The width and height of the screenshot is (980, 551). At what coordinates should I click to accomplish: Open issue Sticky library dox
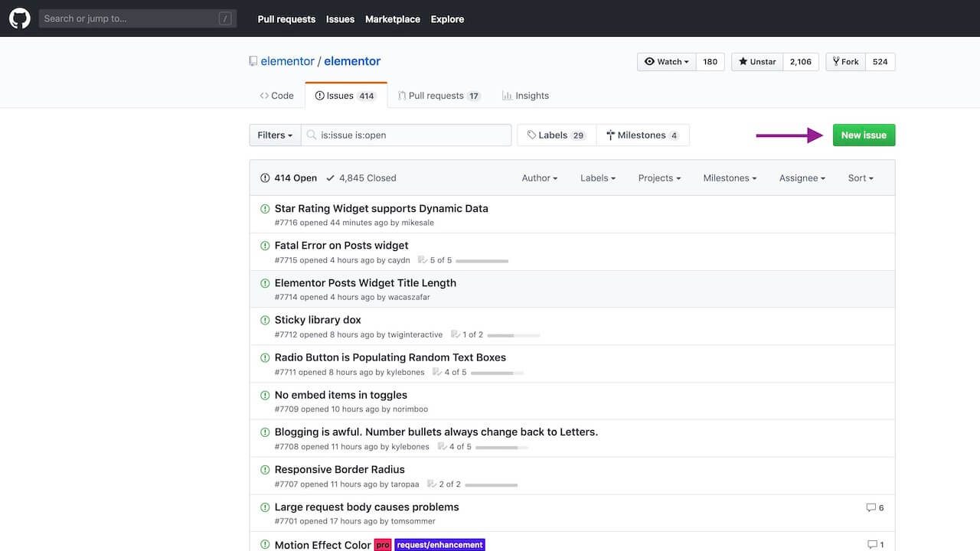tap(318, 320)
